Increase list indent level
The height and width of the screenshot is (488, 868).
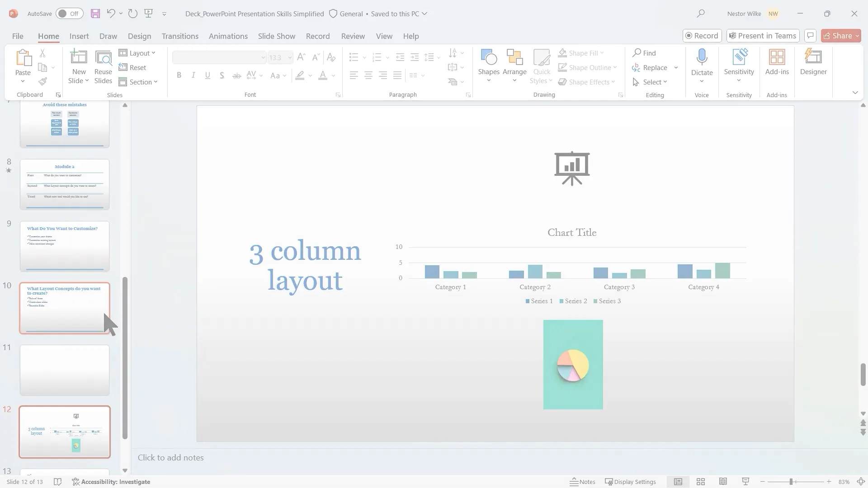click(415, 57)
